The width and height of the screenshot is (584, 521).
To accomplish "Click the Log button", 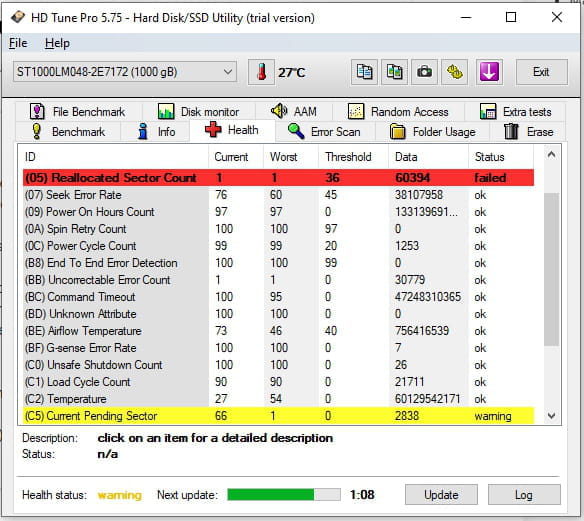I will (x=524, y=495).
